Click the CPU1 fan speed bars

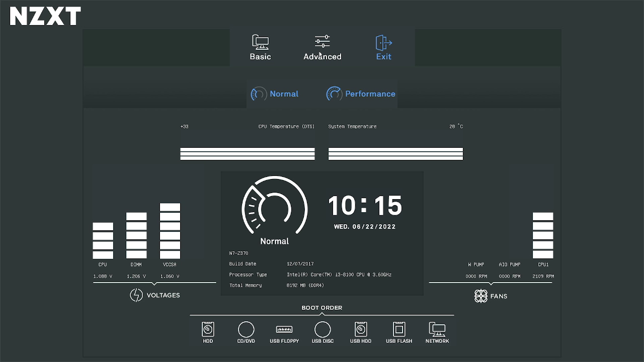pos(543,235)
